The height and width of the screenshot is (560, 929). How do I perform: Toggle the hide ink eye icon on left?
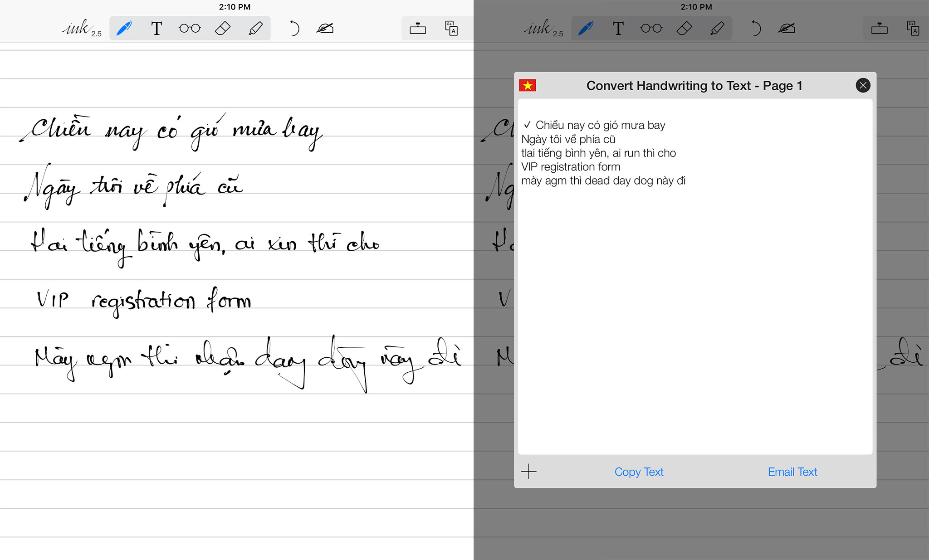click(x=325, y=29)
